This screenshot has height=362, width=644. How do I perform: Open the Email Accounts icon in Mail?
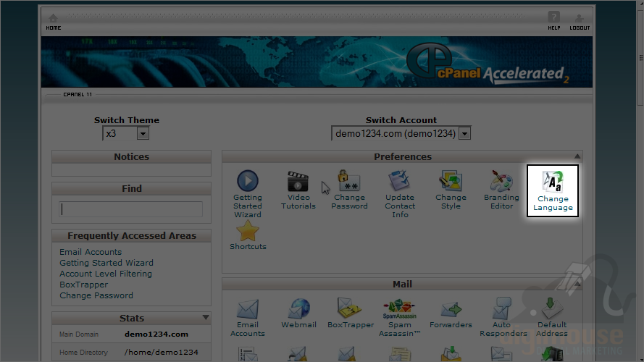tap(248, 318)
